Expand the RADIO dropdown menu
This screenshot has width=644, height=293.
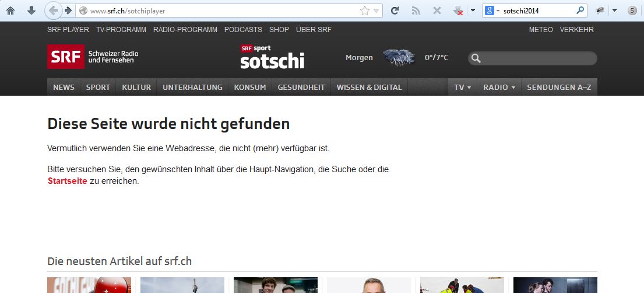click(499, 87)
